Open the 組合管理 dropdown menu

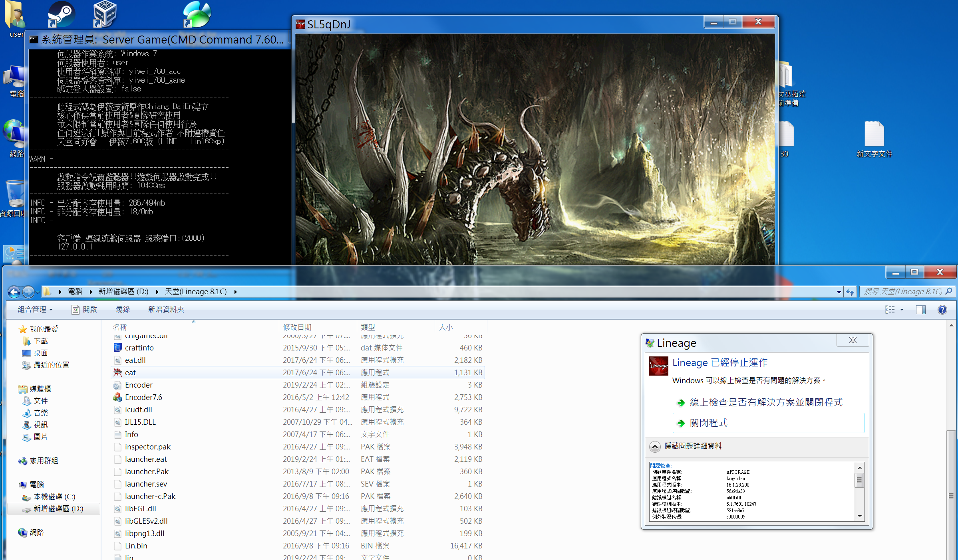click(x=35, y=309)
